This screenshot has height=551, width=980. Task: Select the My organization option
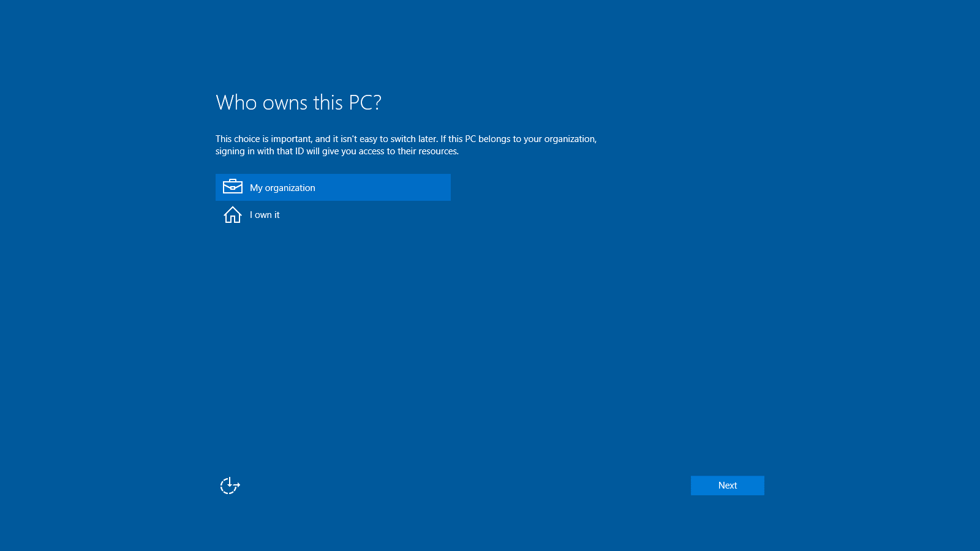(333, 187)
